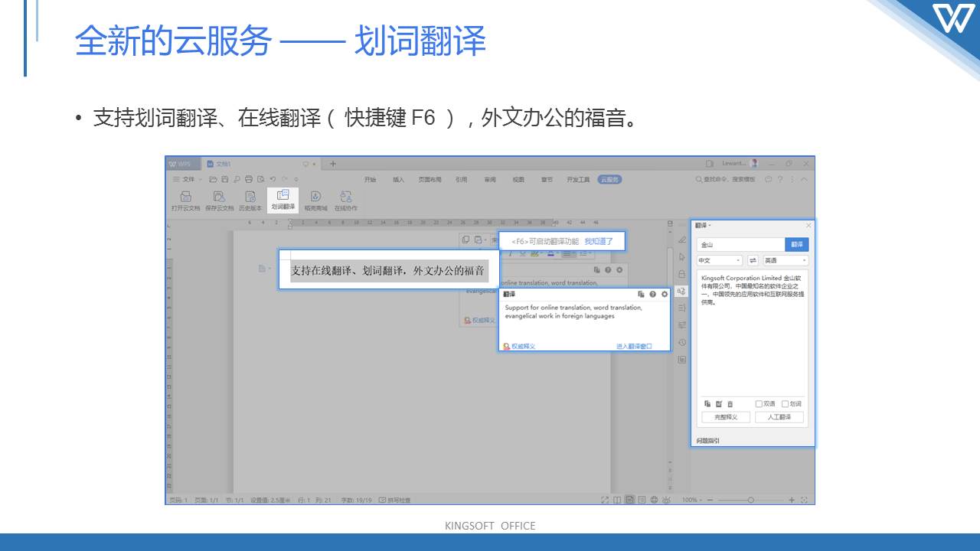The width and height of the screenshot is (980, 551).
Task: Click the 字数: 19/19 status entry
Action: coord(356,500)
